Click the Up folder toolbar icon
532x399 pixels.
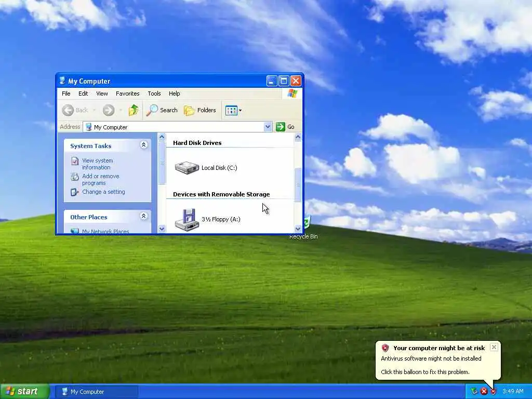[134, 110]
